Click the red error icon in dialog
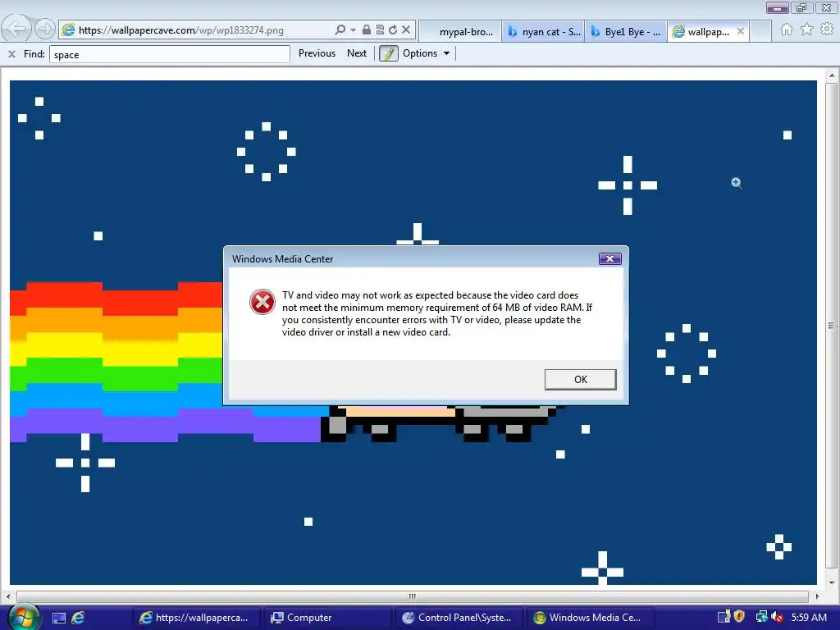Viewport: 840px width, 630px height. pyautogui.click(x=262, y=302)
